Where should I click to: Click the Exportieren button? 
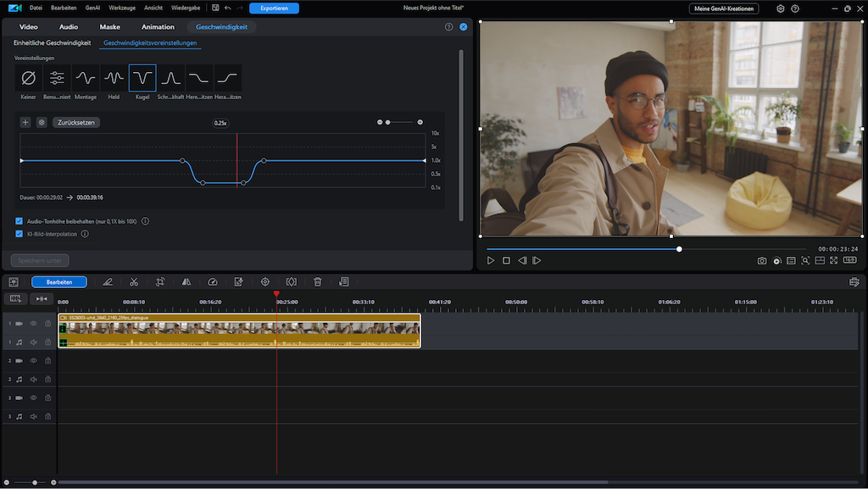[274, 8]
